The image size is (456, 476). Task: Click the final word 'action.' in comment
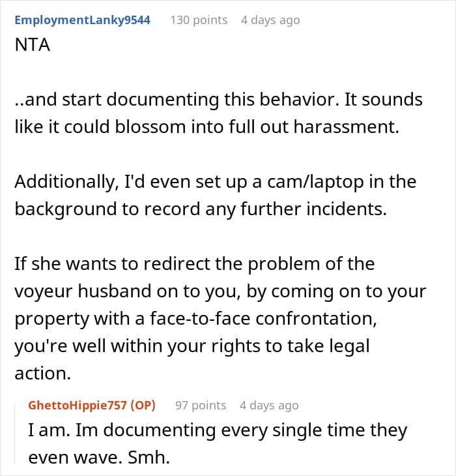(x=43, y=373)
